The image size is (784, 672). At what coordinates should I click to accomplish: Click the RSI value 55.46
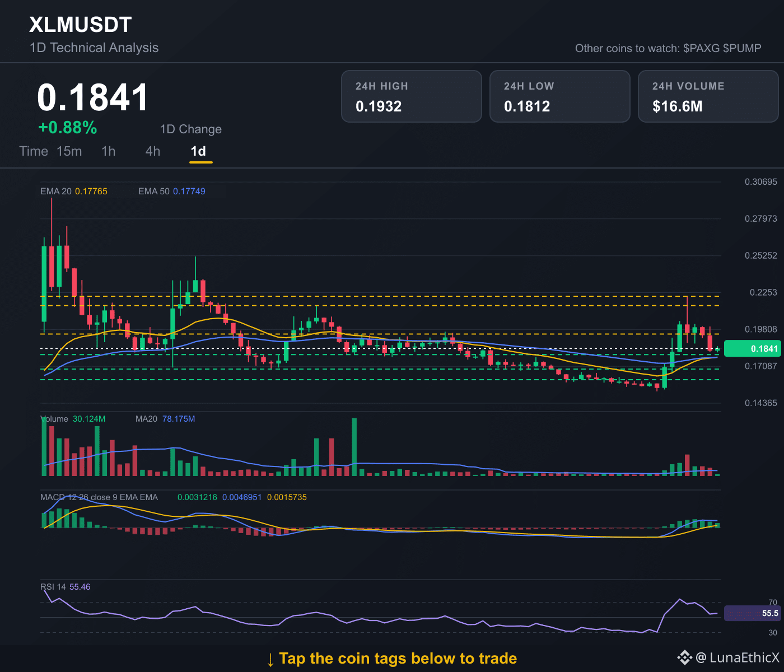click(80, 587)
